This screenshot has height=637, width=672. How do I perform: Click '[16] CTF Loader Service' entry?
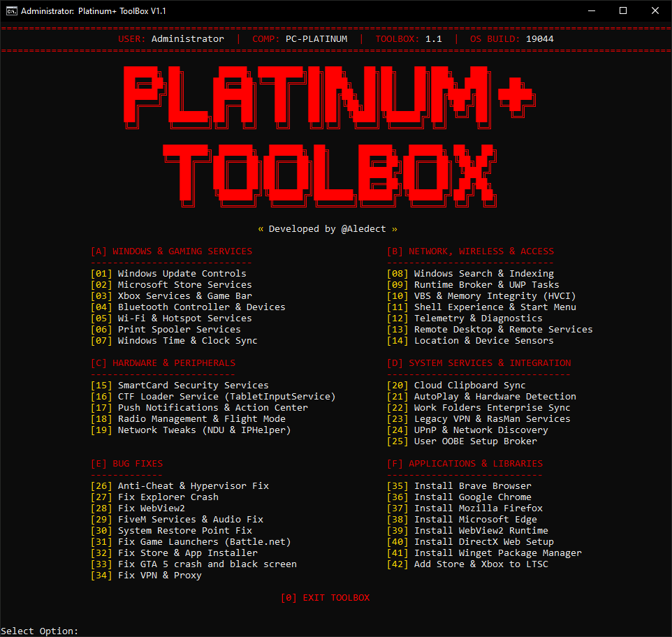pos(213,396)
